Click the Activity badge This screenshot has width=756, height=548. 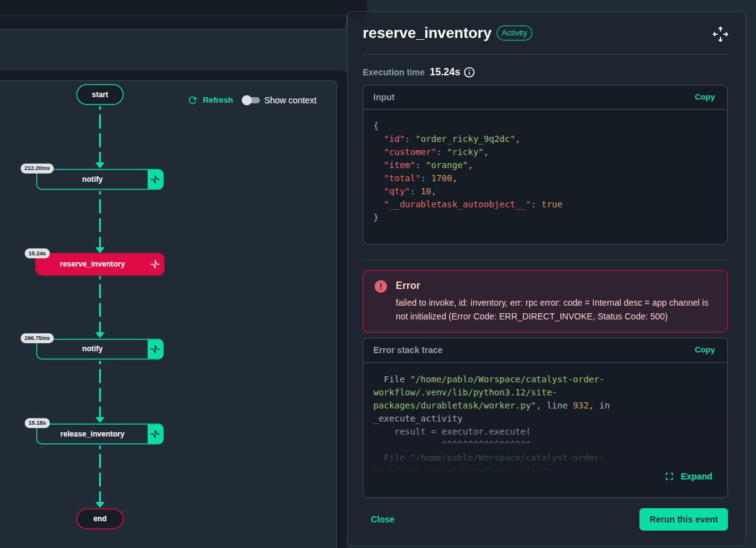pyautogui.click(x=514, y=33)
